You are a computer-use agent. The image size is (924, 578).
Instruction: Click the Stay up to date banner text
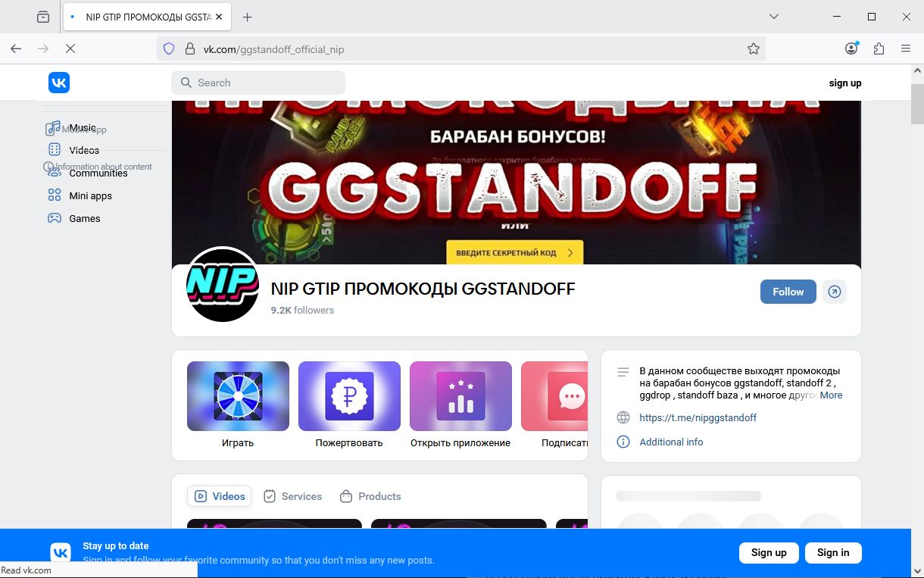tap(116, 545)
